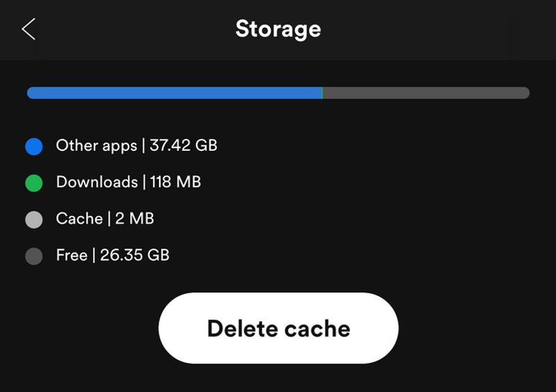Click the thin green marker on storage bar

pyautogui.click(x=322, y=93)
